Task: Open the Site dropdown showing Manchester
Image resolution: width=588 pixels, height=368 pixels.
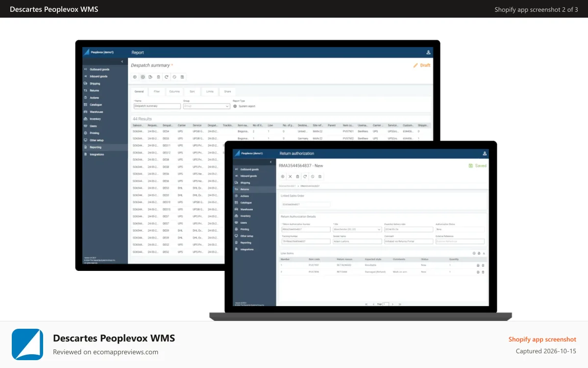Action: (357, 229)
